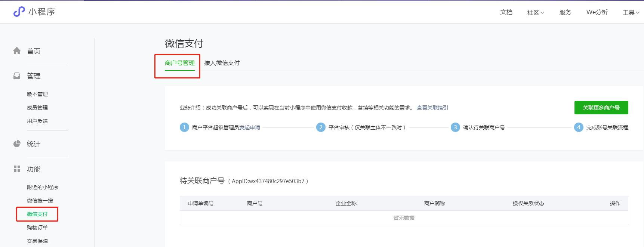Click the 操作 column header
The width and height of the screenshot is (644, 247).
click(615, 203)
